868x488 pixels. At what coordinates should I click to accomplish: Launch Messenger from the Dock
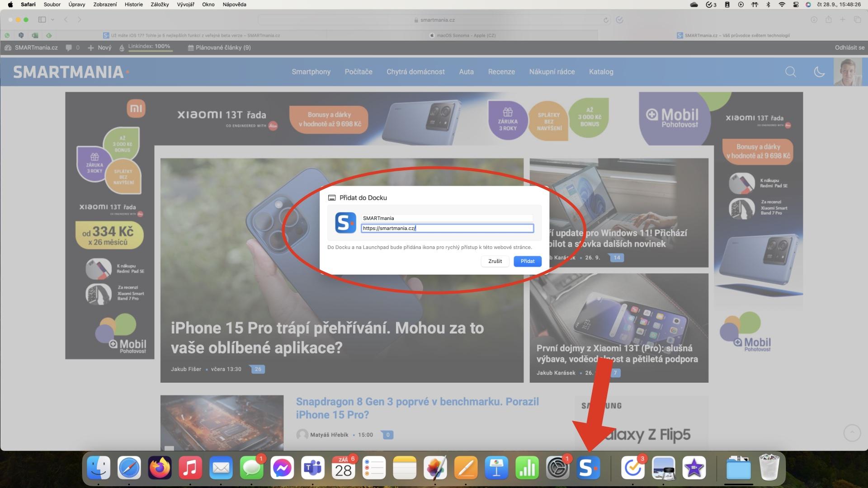283,468
